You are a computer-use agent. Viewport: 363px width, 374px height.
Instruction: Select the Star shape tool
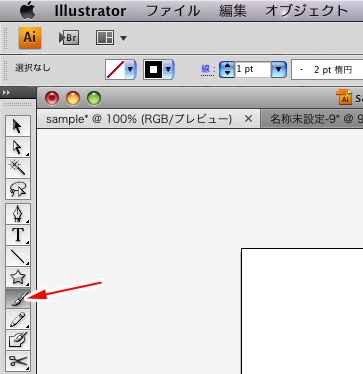18,277
